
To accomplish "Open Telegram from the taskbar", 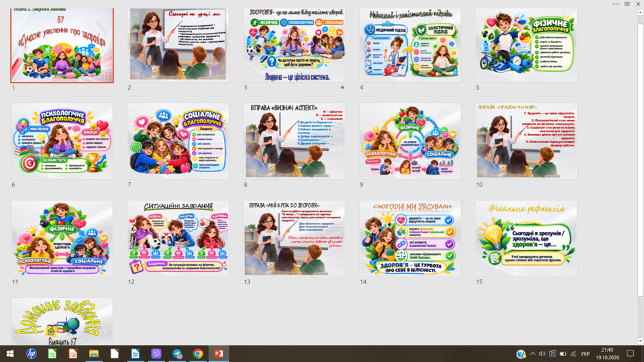I will click(x=177, y=353).
